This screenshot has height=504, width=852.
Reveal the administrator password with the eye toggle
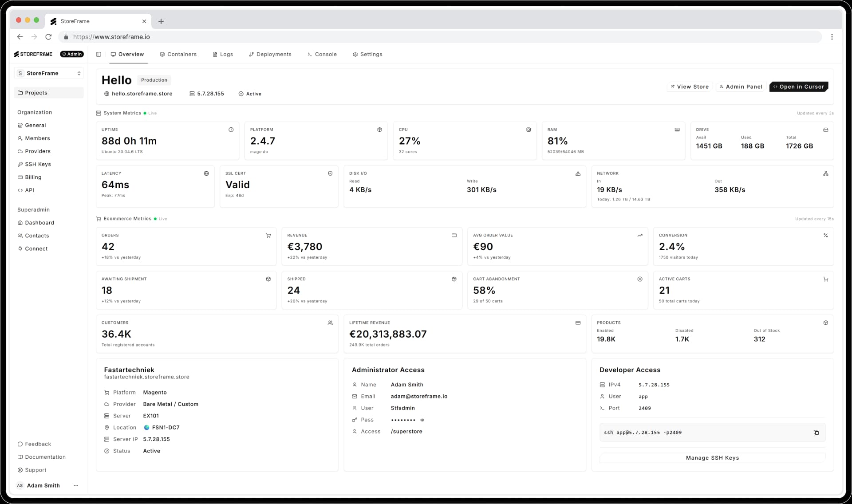(422, 420)
